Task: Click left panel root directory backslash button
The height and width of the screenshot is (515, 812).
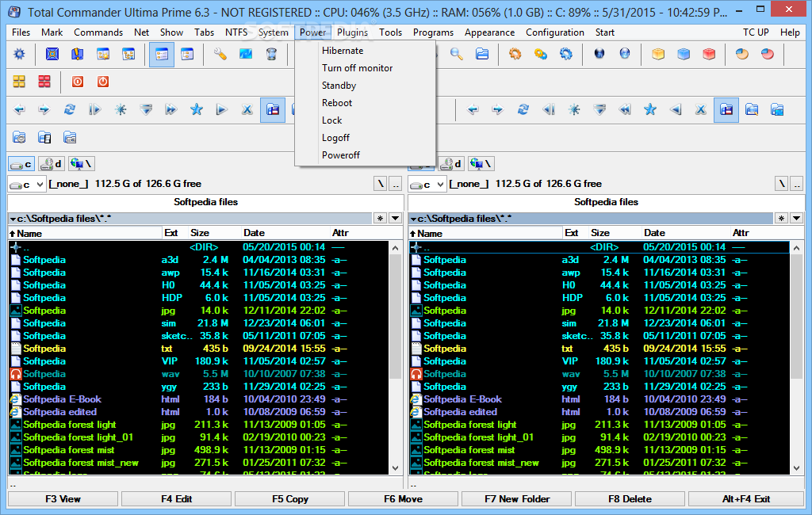Action: coord(381,184)
